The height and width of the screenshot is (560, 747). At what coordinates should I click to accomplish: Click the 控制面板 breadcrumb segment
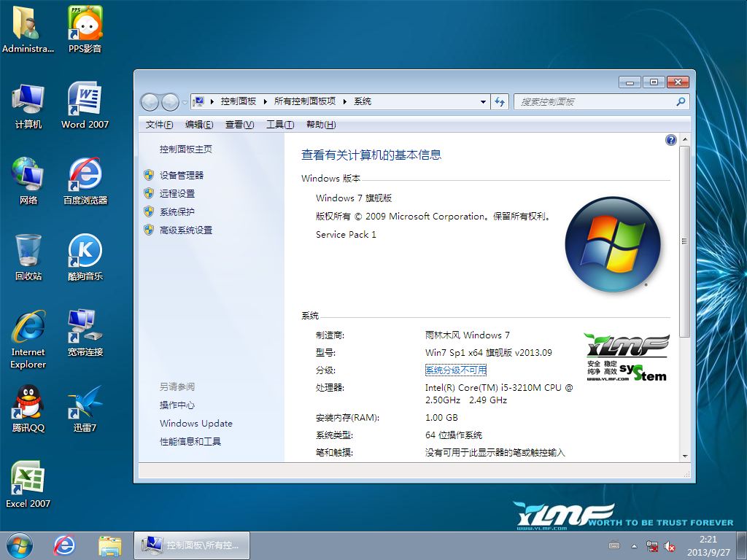[239, 101]
